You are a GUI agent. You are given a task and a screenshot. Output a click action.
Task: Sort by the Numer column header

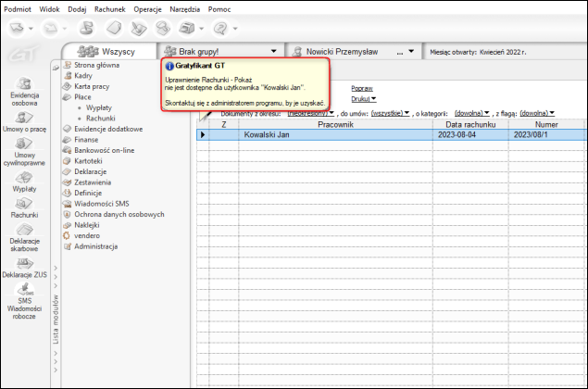point(546,124)
